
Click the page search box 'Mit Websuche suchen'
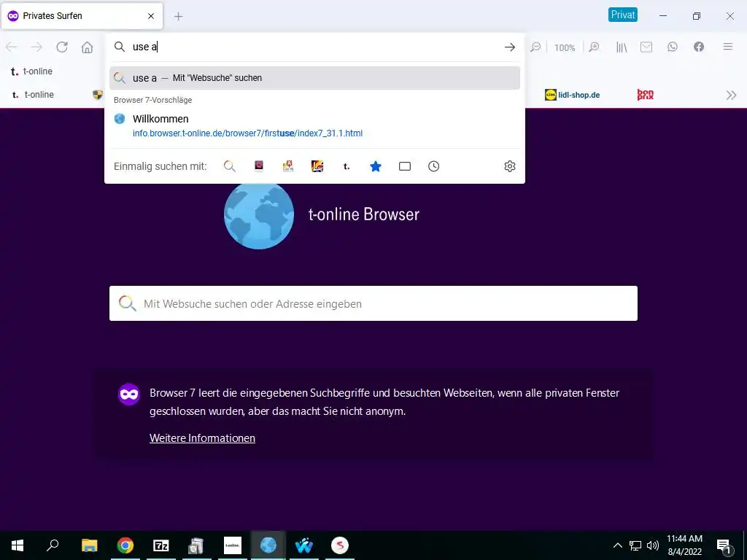(373, 303)
